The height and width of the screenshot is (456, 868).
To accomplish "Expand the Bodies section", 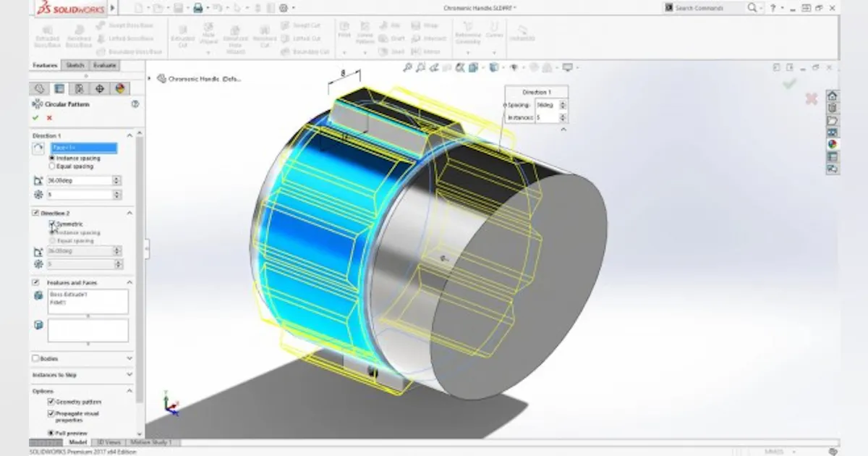I will 130,358.
